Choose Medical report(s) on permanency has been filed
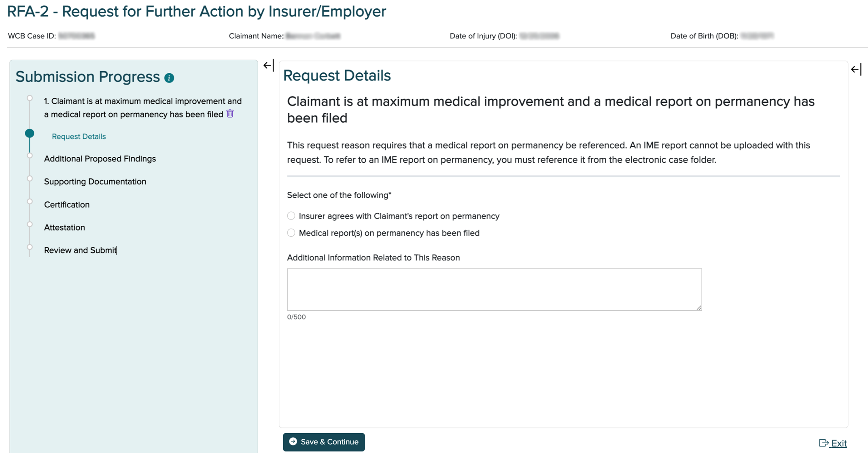The width and height of the screenshot is (868, 453). point(291,233)
